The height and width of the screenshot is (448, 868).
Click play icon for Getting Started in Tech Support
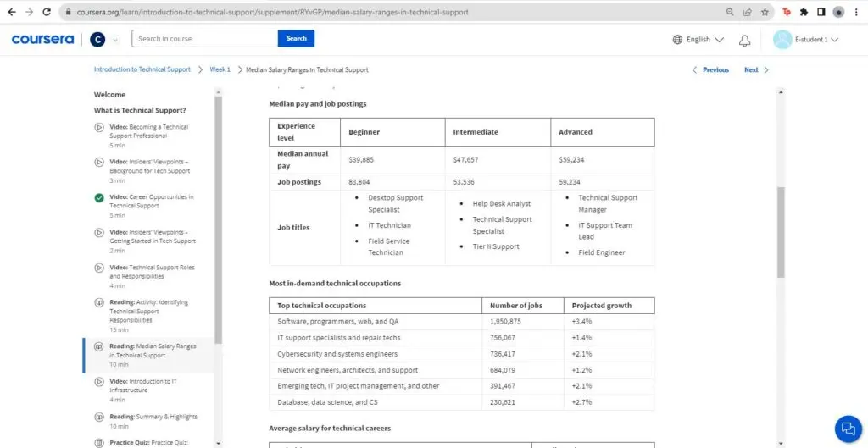point(99,232)
